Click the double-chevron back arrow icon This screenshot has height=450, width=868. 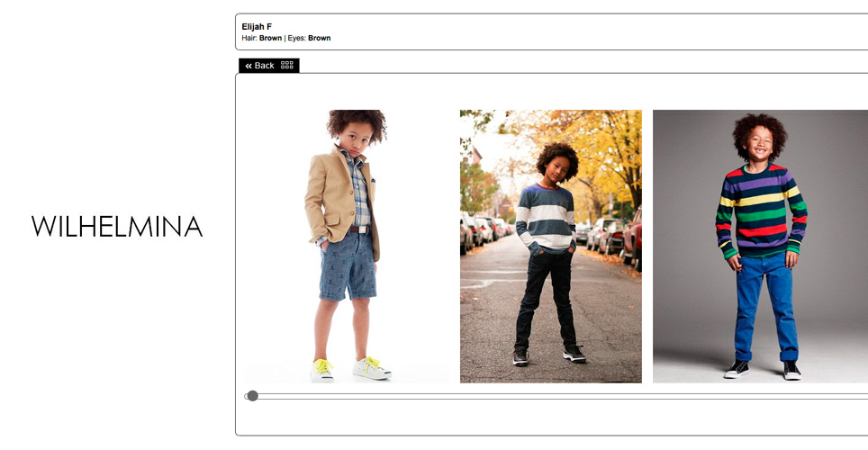click(x=249, y=66)
